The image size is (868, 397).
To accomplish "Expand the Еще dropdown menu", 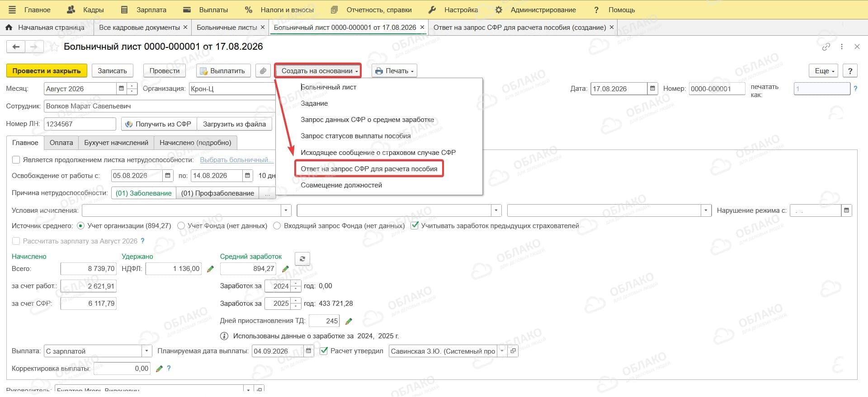I will [824, 71].
